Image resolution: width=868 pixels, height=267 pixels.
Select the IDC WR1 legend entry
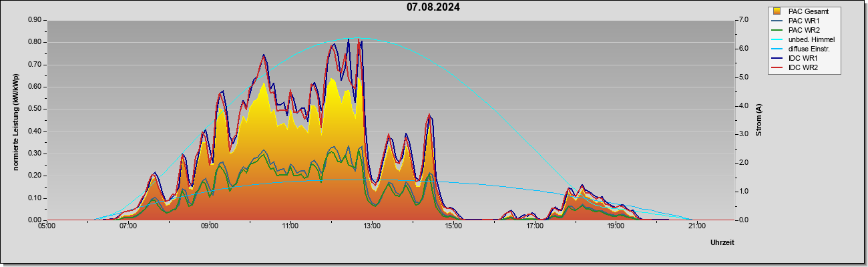click(803, 58)
